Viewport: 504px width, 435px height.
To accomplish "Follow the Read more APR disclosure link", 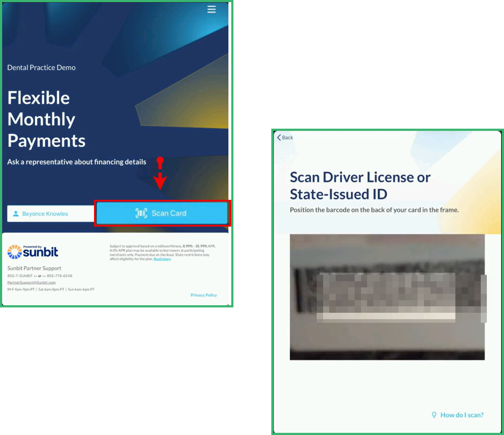I will tap(162, 259).
